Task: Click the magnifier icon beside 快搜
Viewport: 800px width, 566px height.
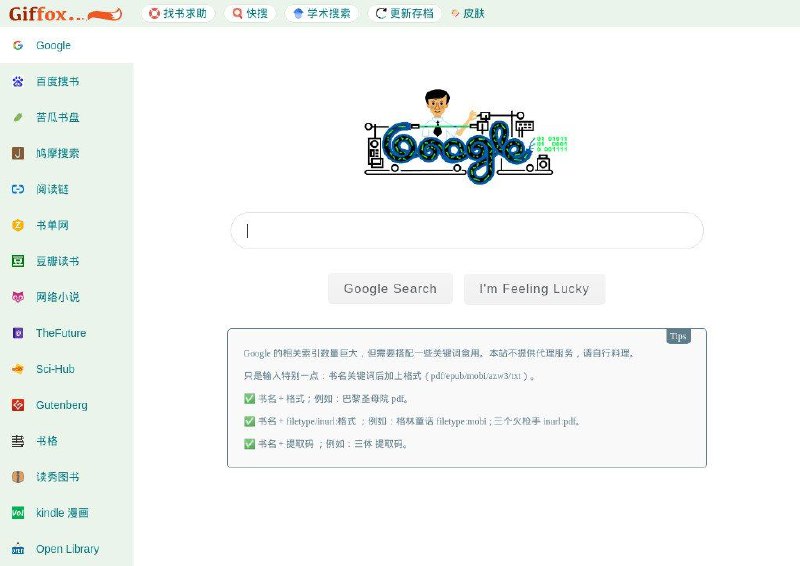Action: coord(237,13)
